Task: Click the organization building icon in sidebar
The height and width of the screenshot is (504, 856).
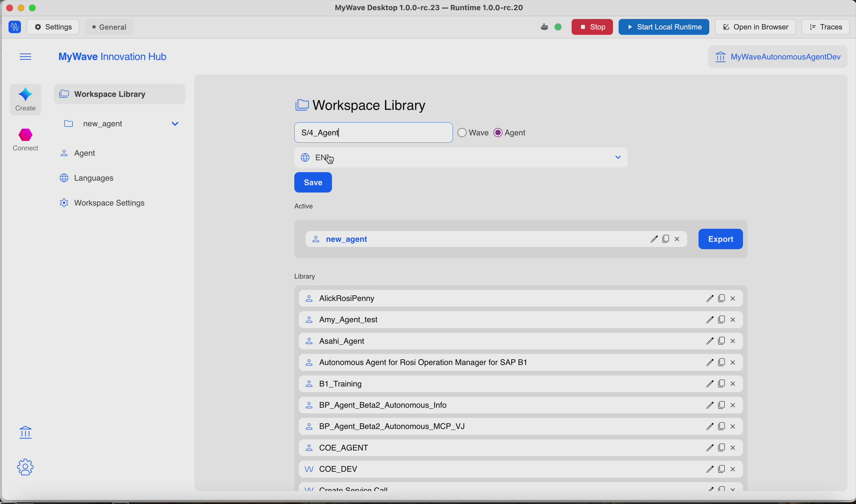Action: point(25,433)
